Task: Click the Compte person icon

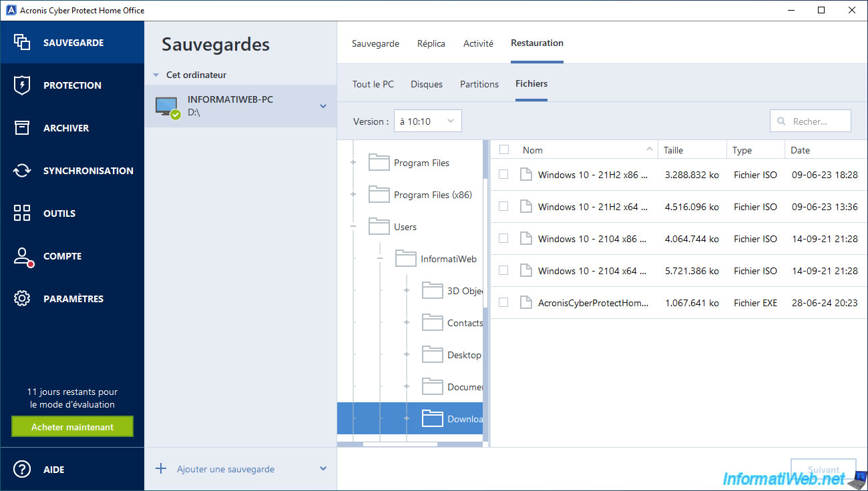Action: pos(23,257)
